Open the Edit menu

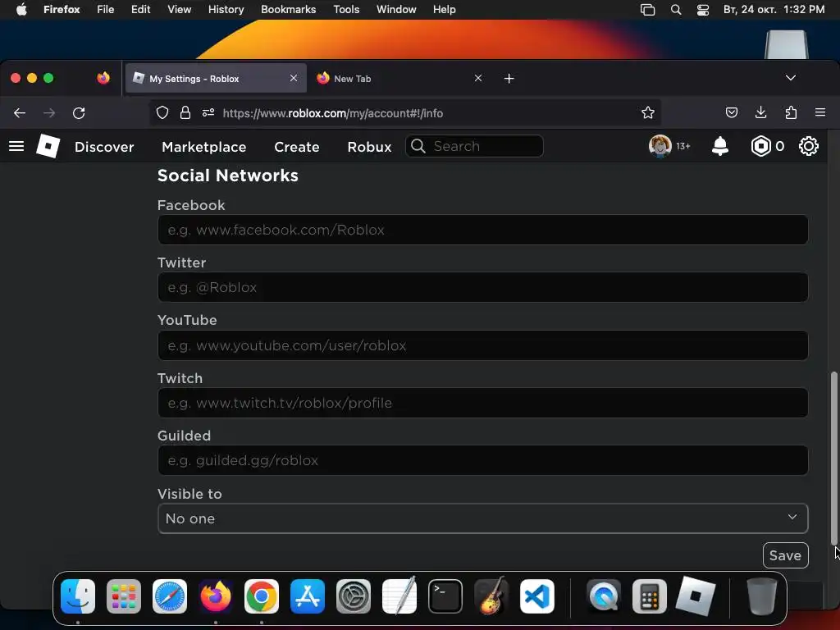pyautogui.click(x=140, y=10)
